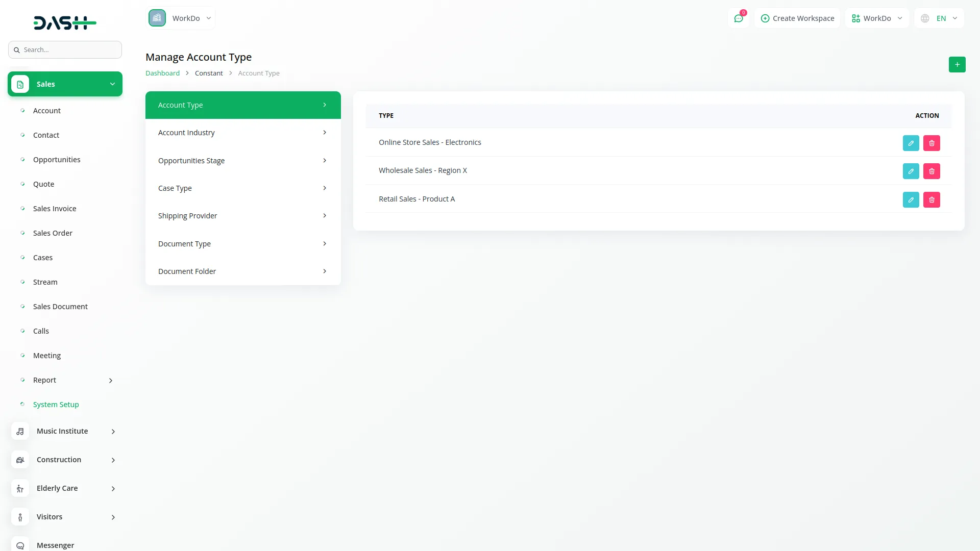Click the green plus add button

click(957, 65)
